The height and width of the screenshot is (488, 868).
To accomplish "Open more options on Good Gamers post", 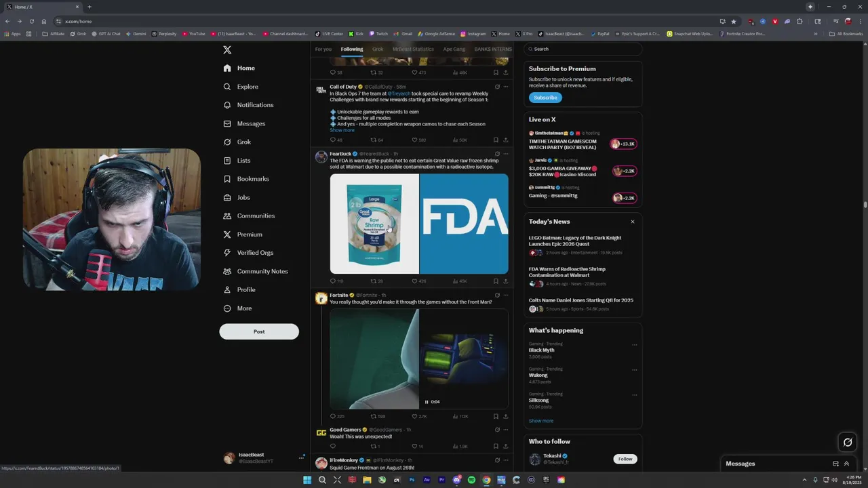I will pos(505,430).
